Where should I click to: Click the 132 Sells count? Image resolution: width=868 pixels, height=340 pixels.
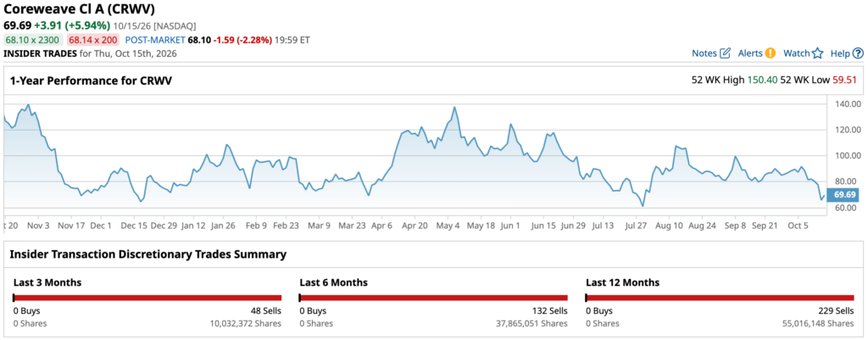549,310
